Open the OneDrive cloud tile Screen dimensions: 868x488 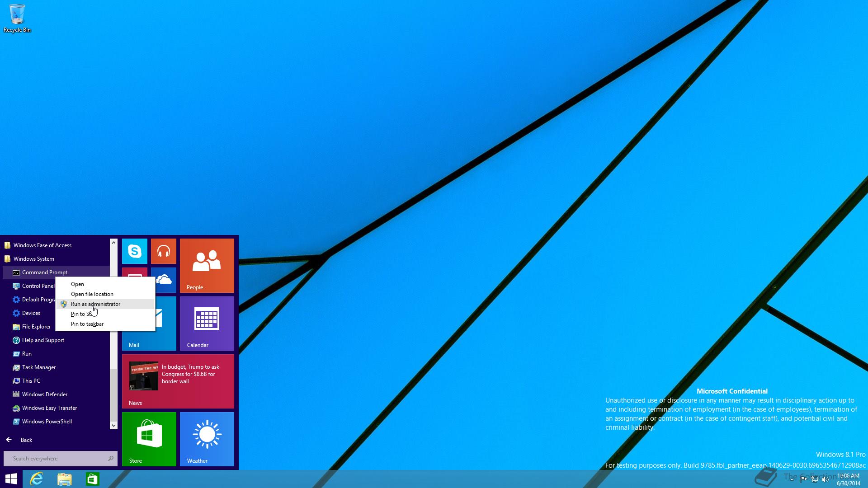tap(165, 280)
